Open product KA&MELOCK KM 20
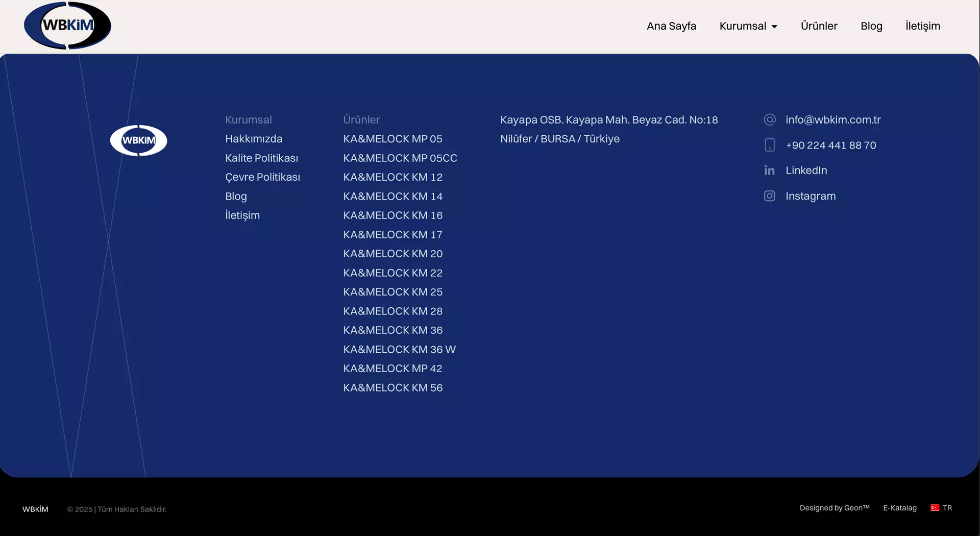980x536 pixels. [x=393, y=254]
